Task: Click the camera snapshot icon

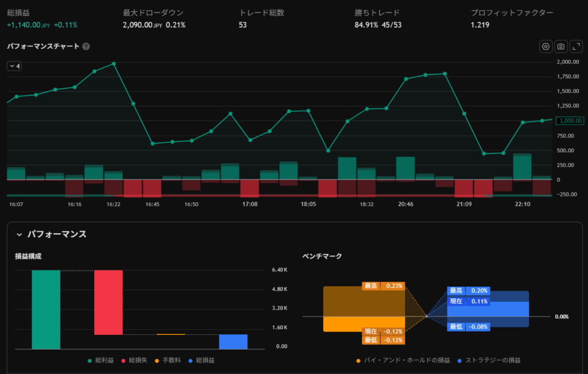Action: (560, 47)
